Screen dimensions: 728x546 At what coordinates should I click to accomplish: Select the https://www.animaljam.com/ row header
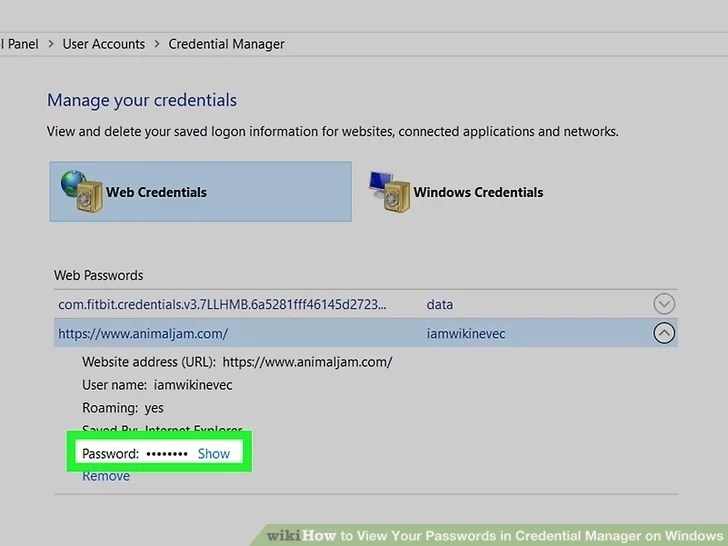(x=143, y=333)
